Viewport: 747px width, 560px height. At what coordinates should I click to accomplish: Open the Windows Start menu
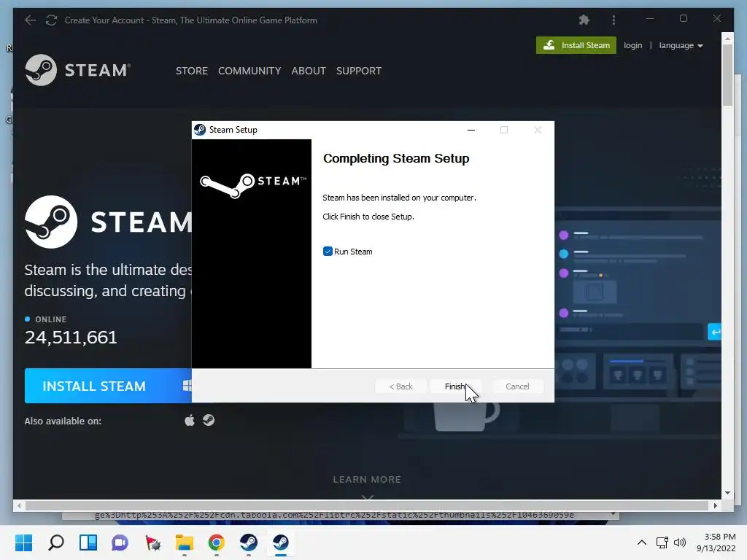(24, 542)
